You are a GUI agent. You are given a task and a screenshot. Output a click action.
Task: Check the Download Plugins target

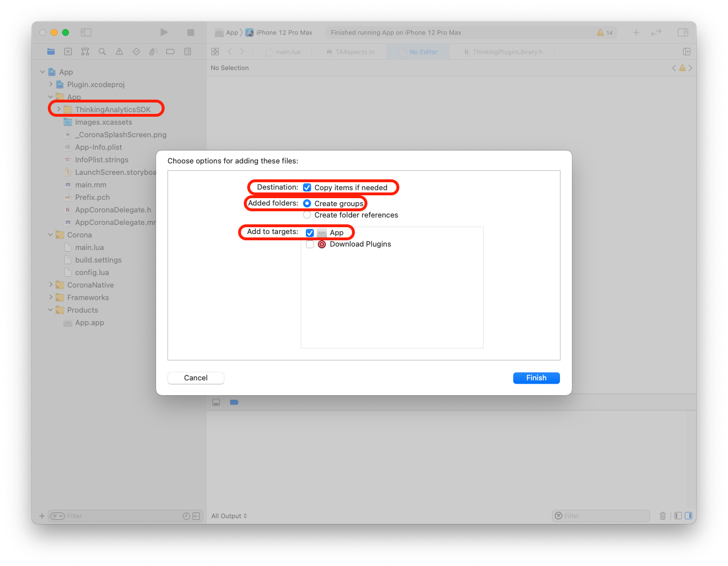[310, 244]
